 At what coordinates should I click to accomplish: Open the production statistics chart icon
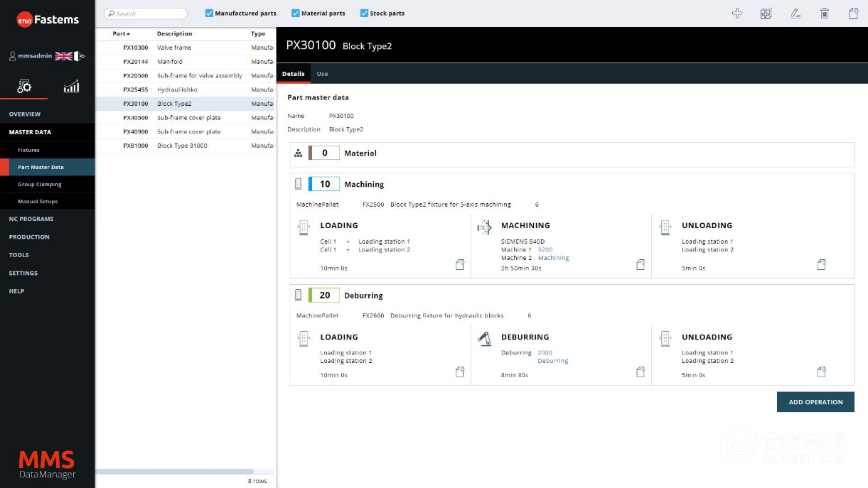point(71,87)
